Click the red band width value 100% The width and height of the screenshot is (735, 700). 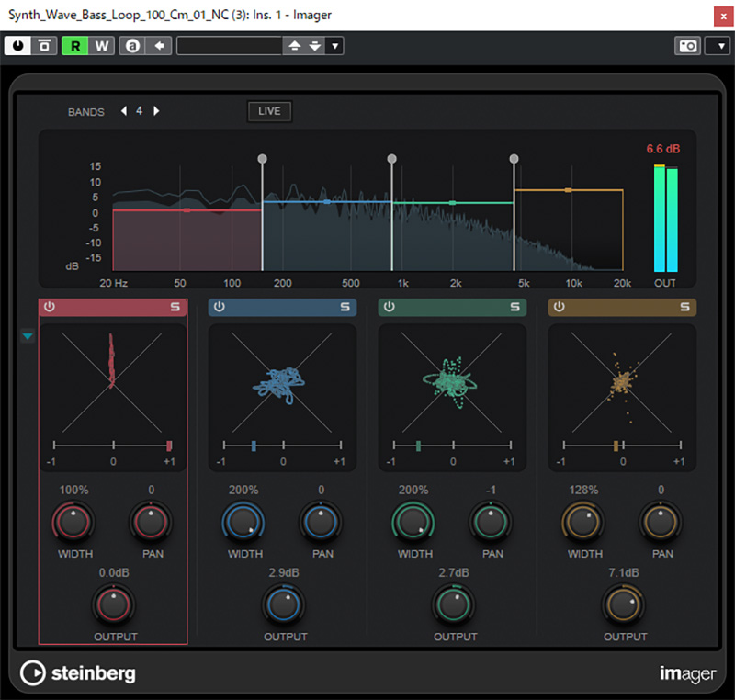pos(73,491)
